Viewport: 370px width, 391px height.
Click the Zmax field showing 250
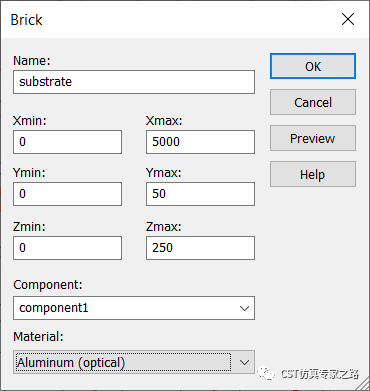pyautogui.click(x=200, y=248)
